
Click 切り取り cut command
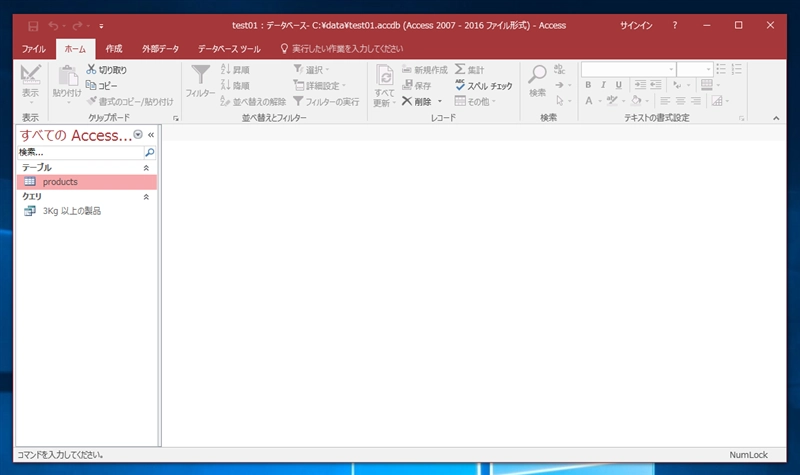(x=107, y=69)
